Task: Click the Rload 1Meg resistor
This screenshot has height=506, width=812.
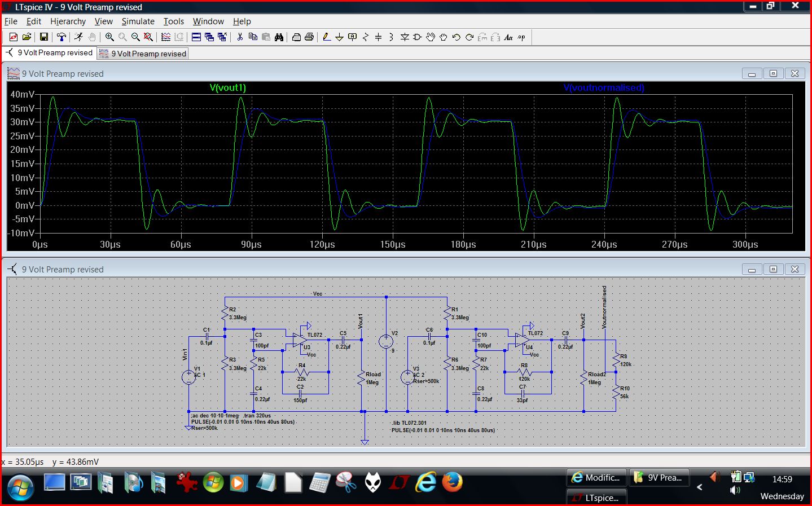Action: click(x=362, y=379)
